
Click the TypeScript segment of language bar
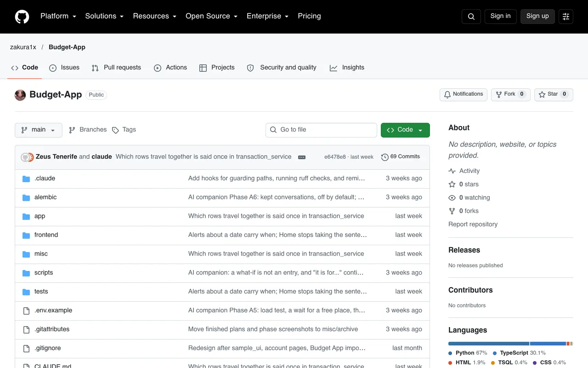[x=548, y=344]
